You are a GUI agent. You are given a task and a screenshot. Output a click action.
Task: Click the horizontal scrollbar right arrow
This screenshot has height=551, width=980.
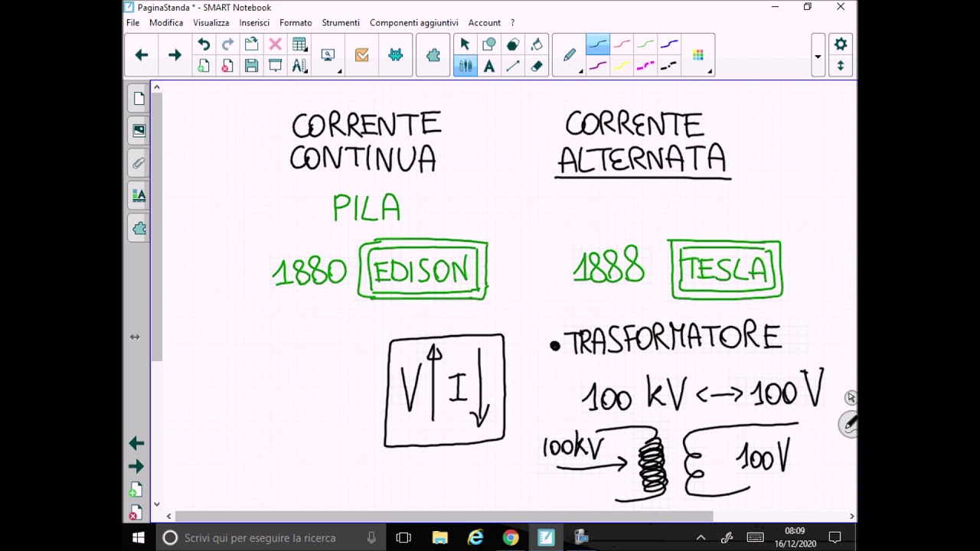pyautogui.click(x=851, y=517)
